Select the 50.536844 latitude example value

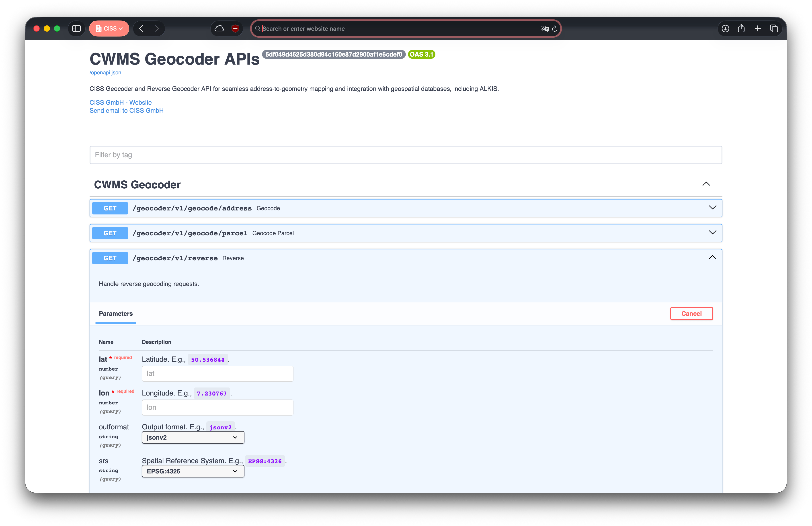click(x=208, y=359)
